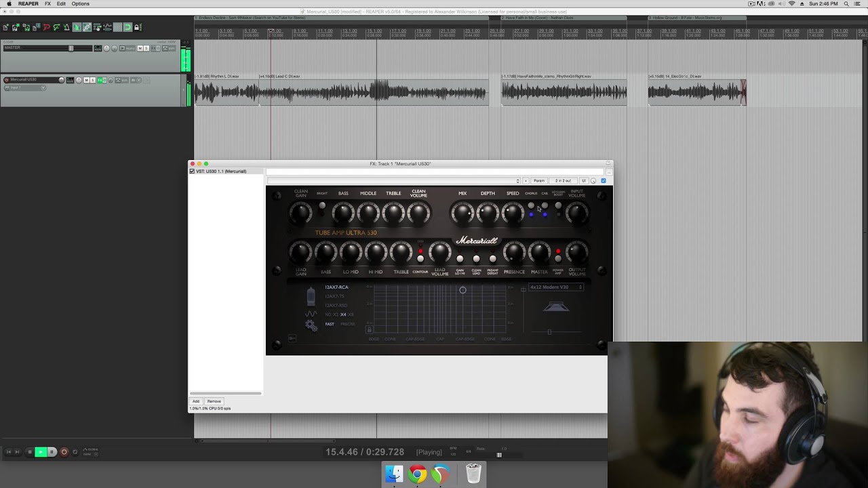The image size is (868, 488).
Task: Click the Redo toolbar icon
Action: point(56,27)
